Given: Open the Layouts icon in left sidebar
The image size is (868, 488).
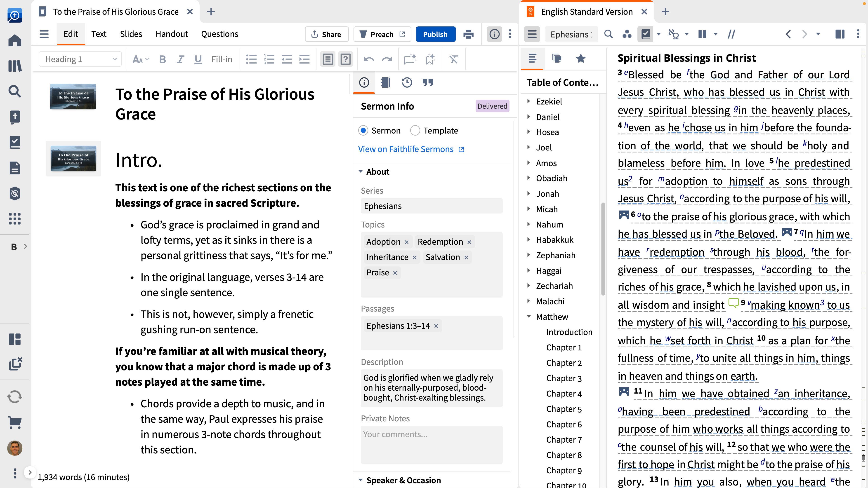Looking at the screenshot, I should pyautogui.click(x=14, y=339).
